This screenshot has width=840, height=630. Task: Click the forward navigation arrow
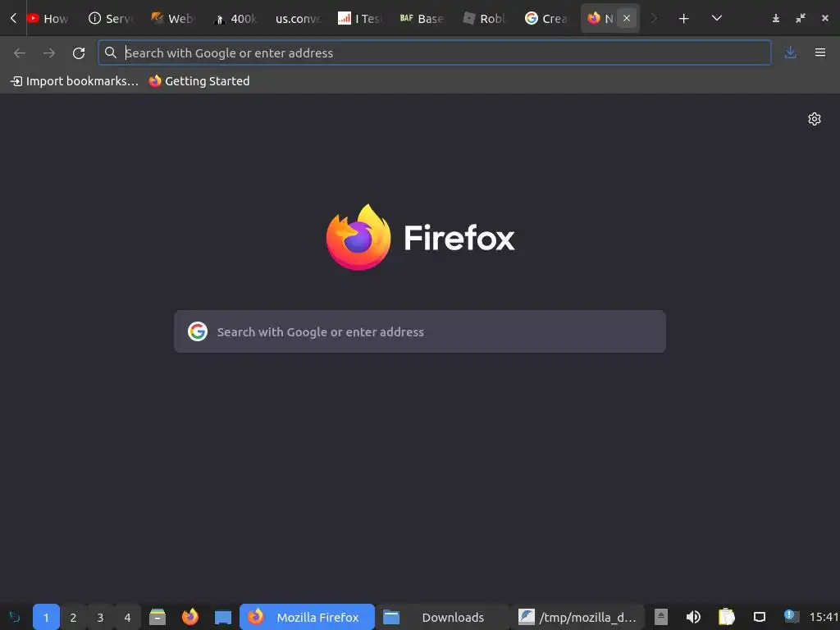[49, 52]
